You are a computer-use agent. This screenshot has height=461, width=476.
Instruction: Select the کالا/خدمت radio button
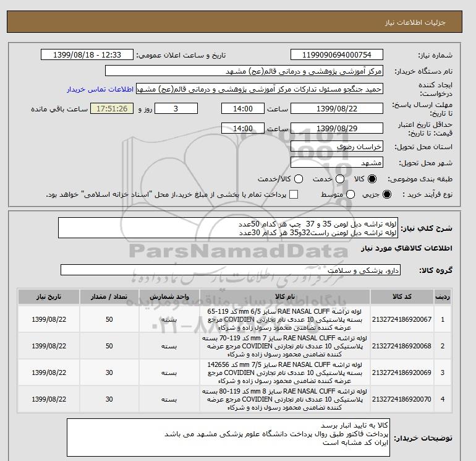299,179
